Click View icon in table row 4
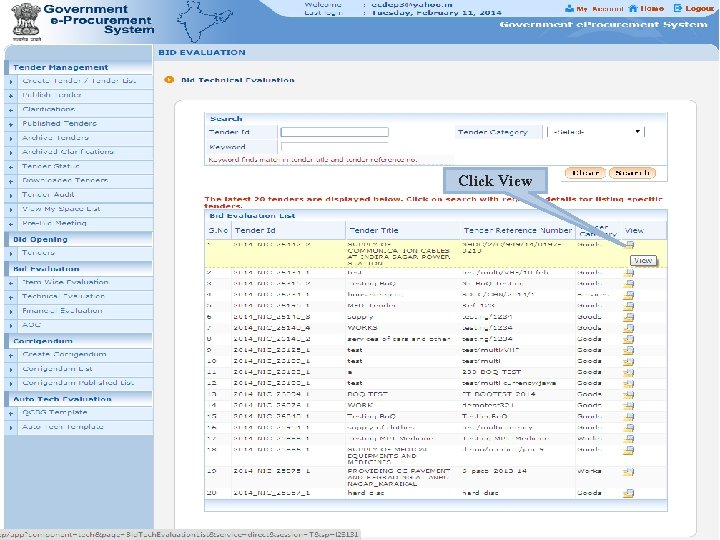720x540 pixels. (629, 295)
